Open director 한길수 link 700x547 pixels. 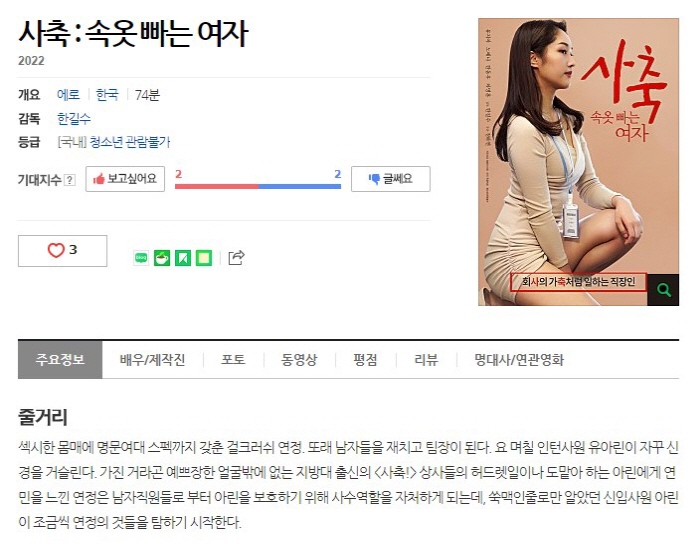(x=74, y=118)
